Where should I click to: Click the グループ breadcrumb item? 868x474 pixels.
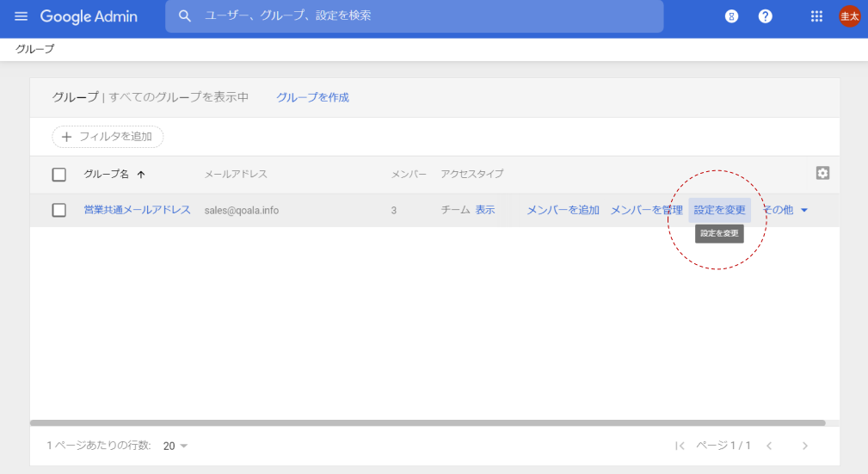click(35, 49)
